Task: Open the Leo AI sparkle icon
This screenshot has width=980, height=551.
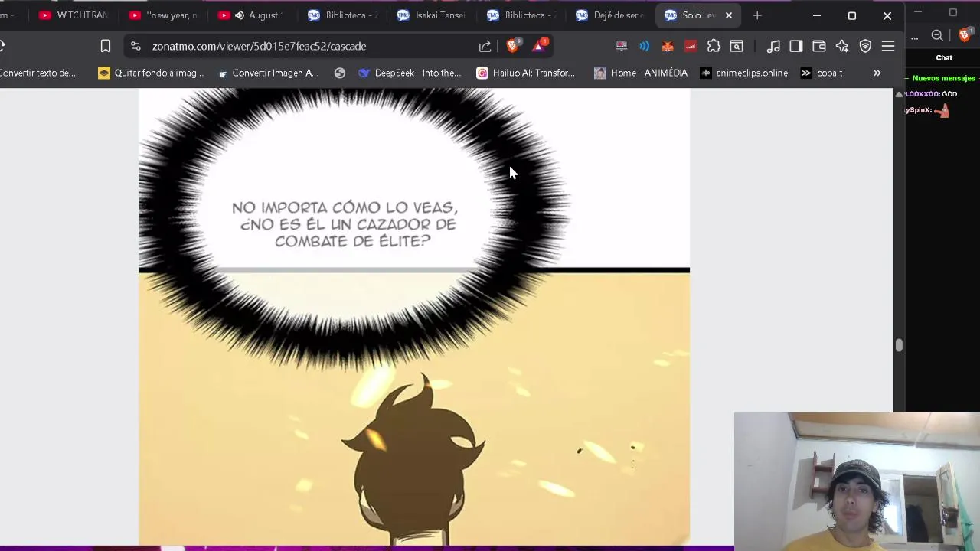Action: point(842,46)
